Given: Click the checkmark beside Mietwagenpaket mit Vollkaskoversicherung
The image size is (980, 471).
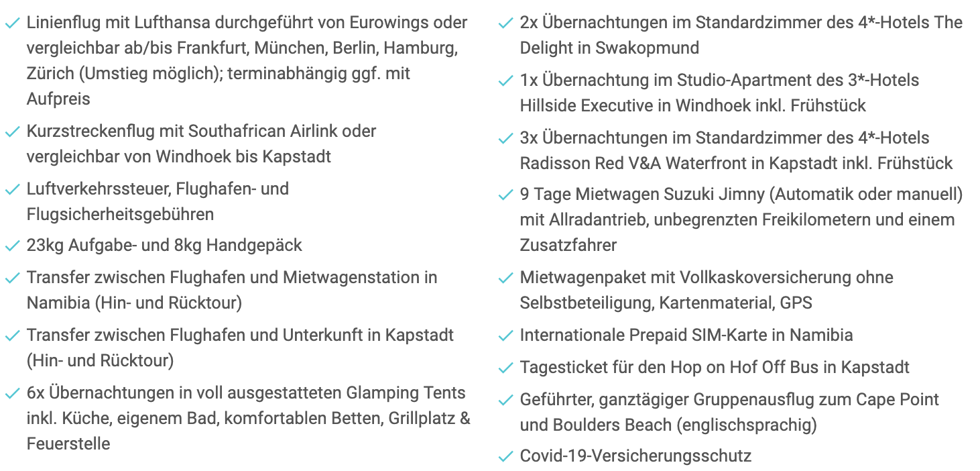Looking at the screenshot, I should pos(506,278).
